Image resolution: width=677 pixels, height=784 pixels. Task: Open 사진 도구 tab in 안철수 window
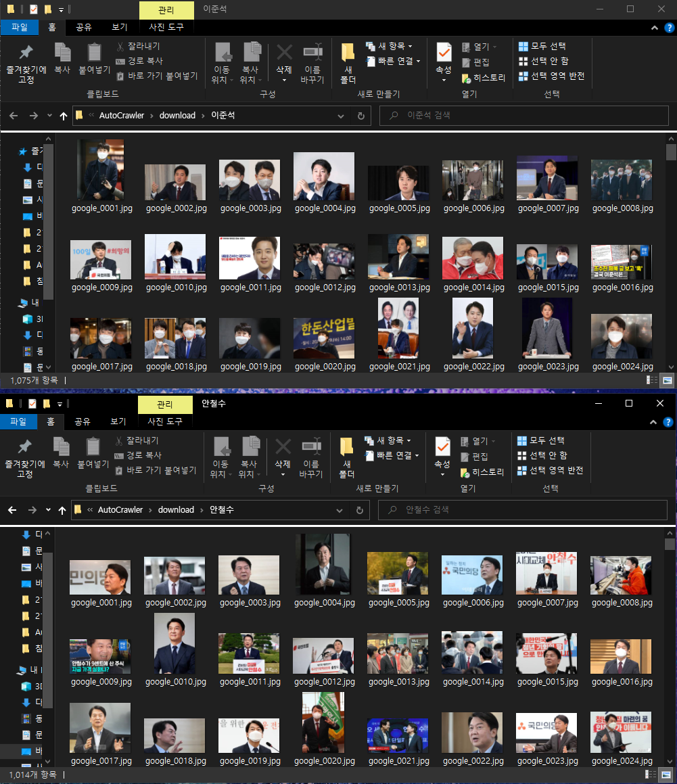[x=164, y=421]
